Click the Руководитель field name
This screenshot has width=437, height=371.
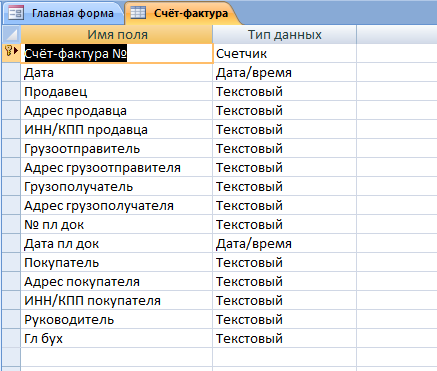point(117,319)
